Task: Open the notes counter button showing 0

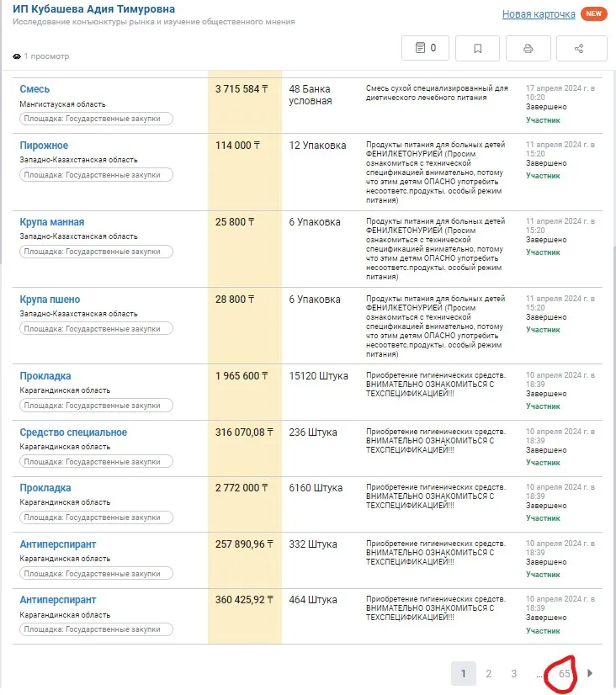Action: (x=425, y=48)
